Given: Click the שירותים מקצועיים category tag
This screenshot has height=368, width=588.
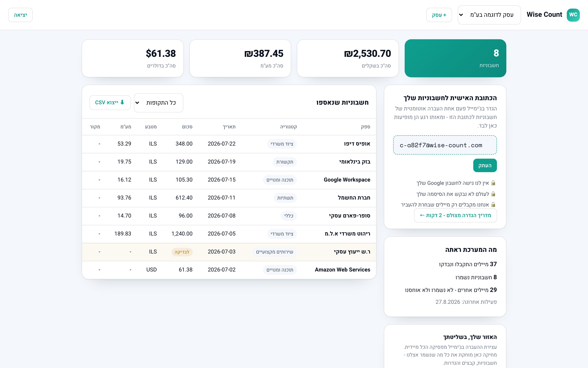Looking at the screenshot, I should 275,252.
